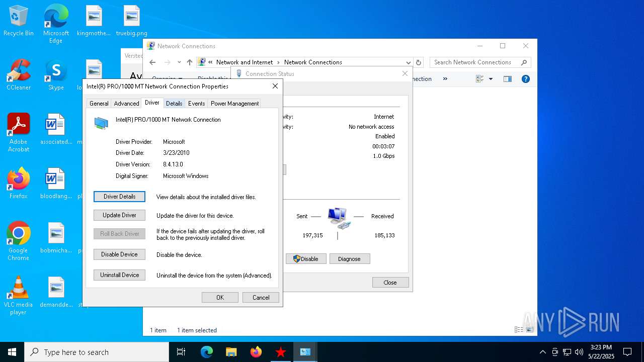The height and width of the screenshot is (362, 644).
Task: Switch to the General tab
Action: (99, 104)
